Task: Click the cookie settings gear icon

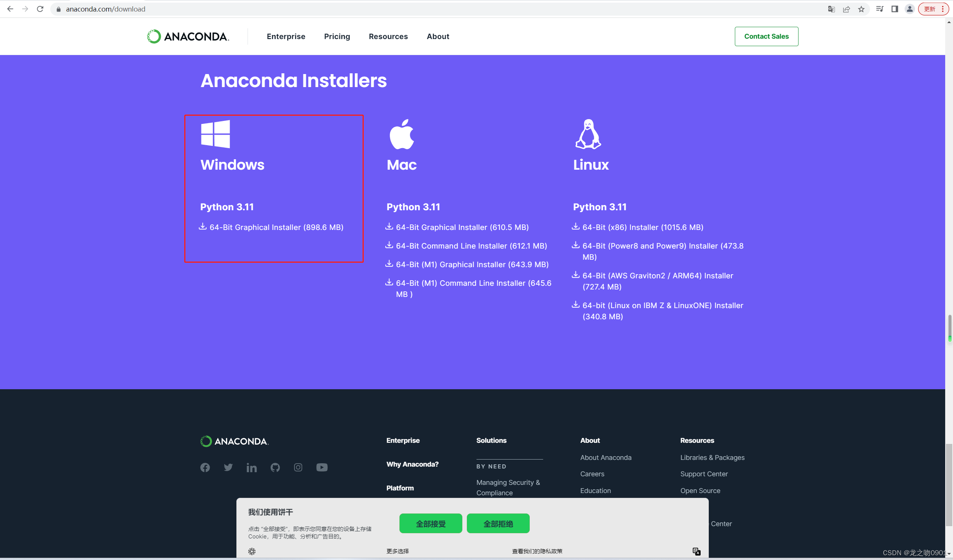Action: 252,551
